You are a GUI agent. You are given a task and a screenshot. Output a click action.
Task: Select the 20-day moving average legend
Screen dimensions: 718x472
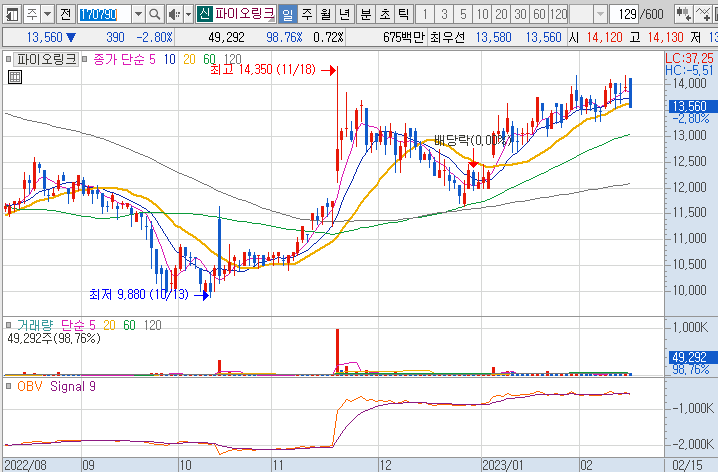tap(189, 59)
